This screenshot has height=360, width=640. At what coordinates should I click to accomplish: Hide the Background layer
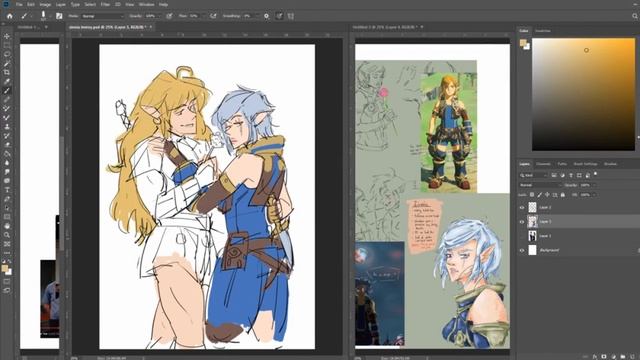point(522,250)
